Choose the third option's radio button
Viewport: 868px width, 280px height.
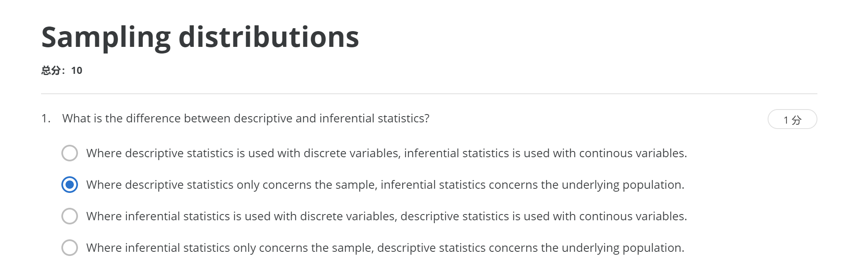click(x=70, y=216)
